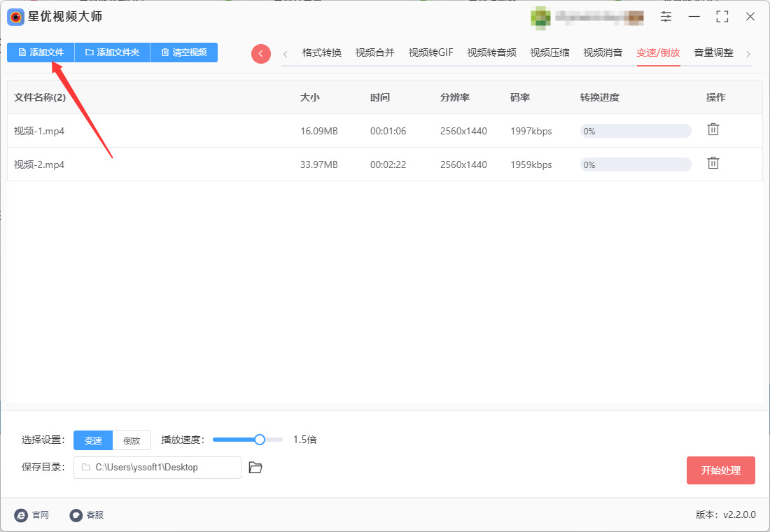Click the version text v2.2.0.0
Screen dimensions: 770x532
[x=740, y=514]
